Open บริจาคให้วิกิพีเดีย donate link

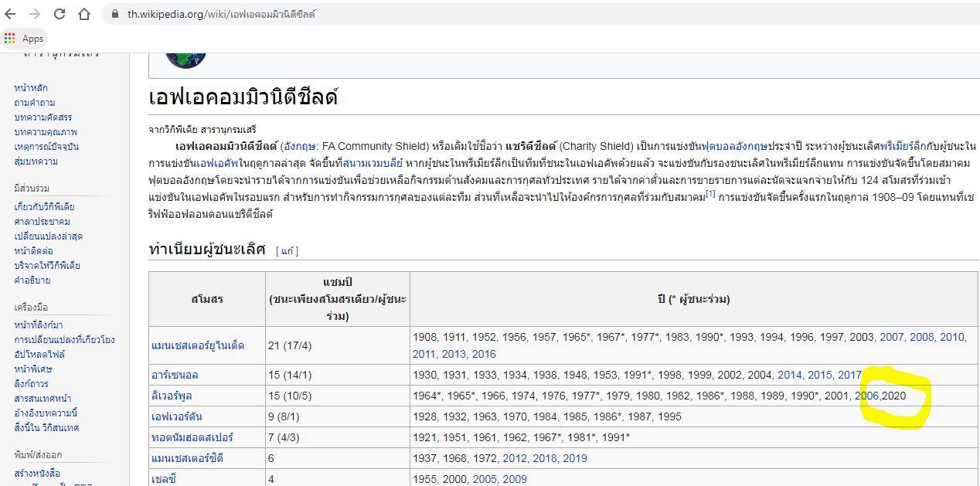(x=47, y=265)
